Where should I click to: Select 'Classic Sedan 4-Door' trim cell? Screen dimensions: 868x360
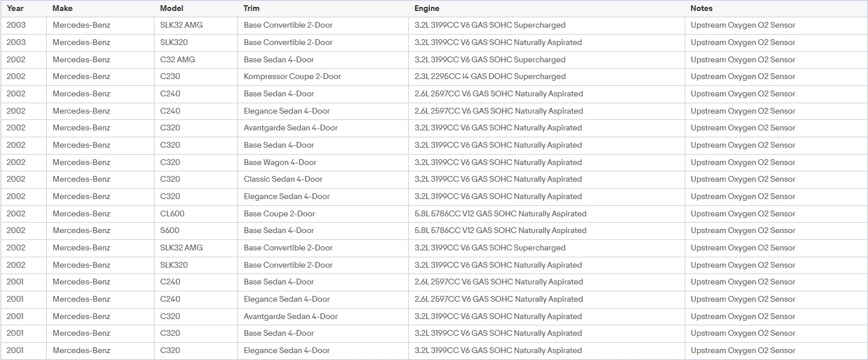point(283,179)
